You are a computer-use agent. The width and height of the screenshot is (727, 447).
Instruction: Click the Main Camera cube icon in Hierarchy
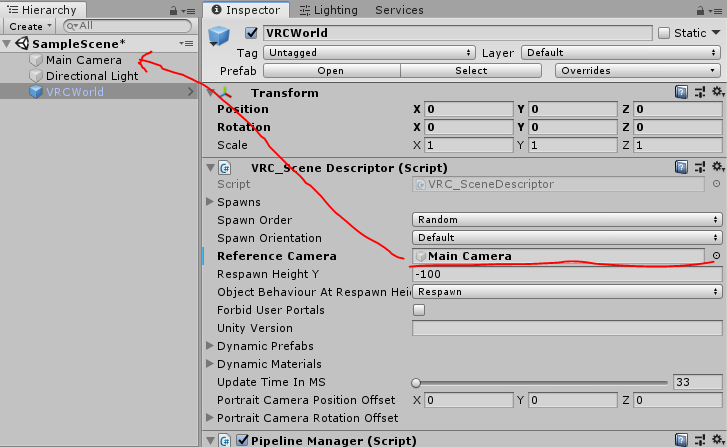(x=36, y=60)
